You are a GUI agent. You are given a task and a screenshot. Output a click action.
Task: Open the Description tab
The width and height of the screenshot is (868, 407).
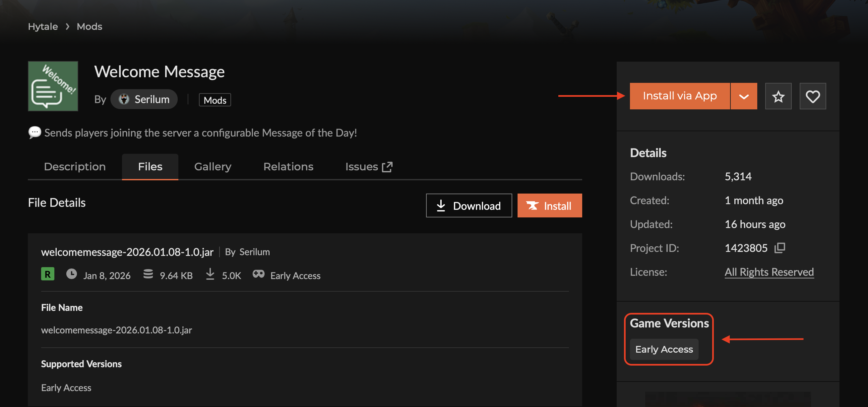pyautogui.click(x=75, y=167)
